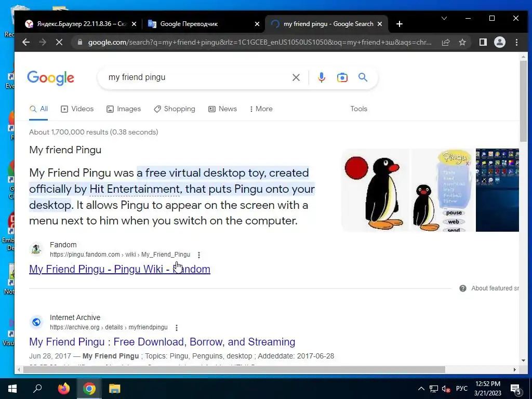Open File Explorer from the taskbar
Viewport: 532px width, 399px height.
115,389
